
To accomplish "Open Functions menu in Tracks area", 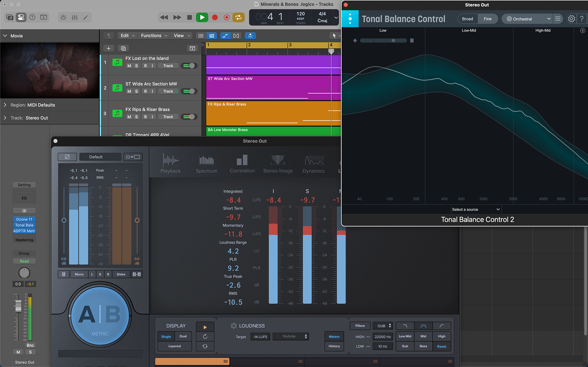I will [x=154, y=36].
